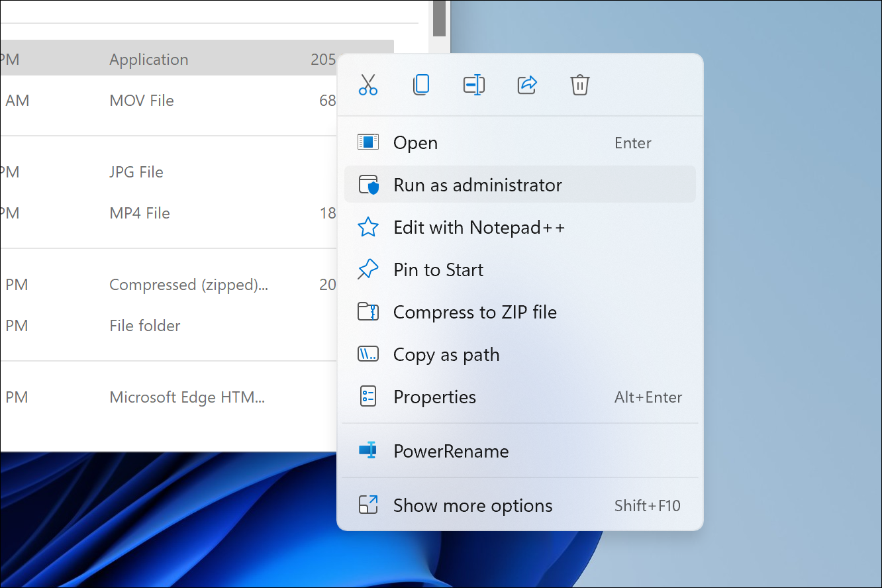
Task: Click the file list vertical scrollbar
Action: click(439, 19)
